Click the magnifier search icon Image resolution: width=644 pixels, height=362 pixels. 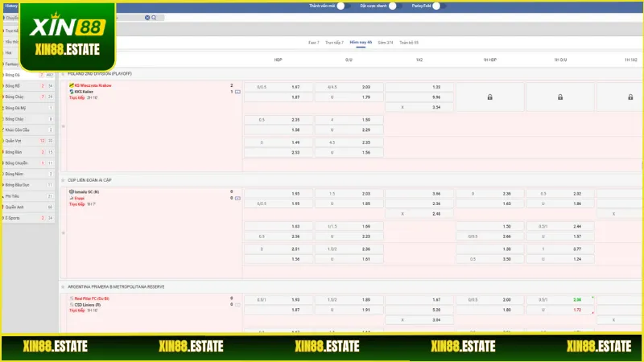[154, 18]
